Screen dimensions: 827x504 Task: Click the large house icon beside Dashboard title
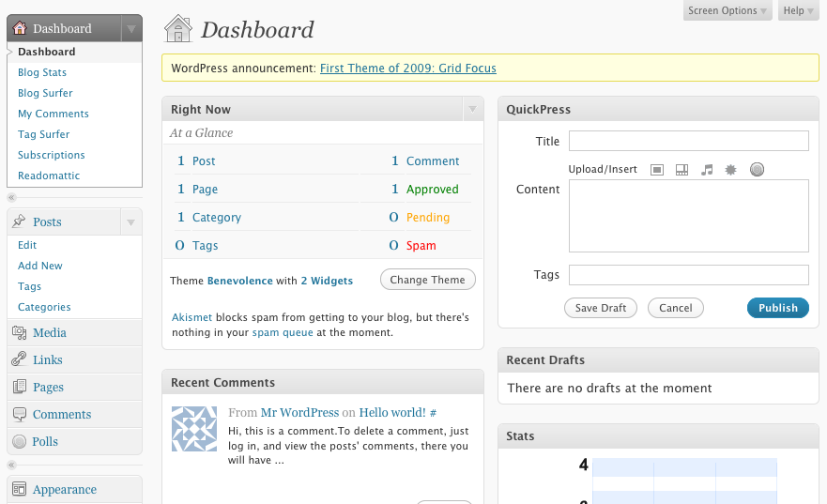178,28
